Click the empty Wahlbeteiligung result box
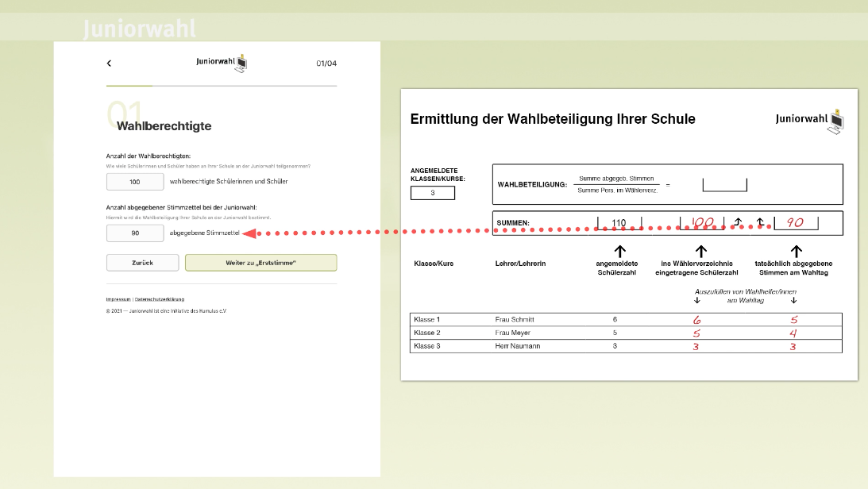 pos(724,184)
